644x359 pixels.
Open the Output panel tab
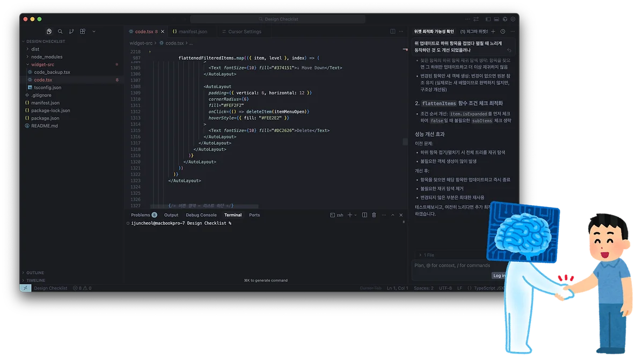[x=171, y=215]
